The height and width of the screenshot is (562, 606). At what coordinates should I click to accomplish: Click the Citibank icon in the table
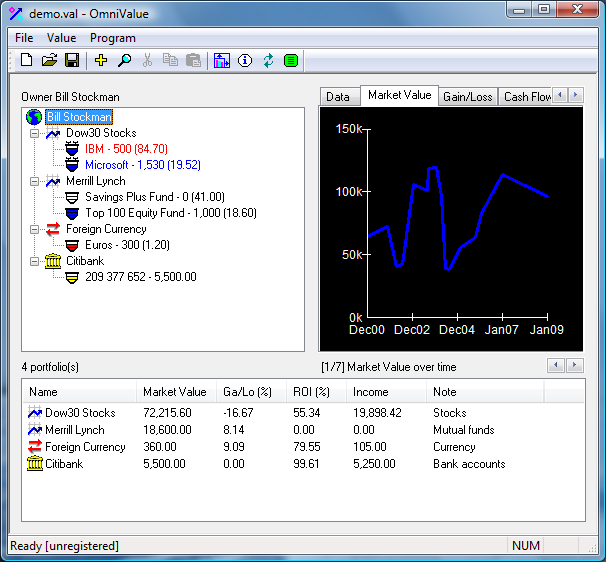(x=35, y=463)
